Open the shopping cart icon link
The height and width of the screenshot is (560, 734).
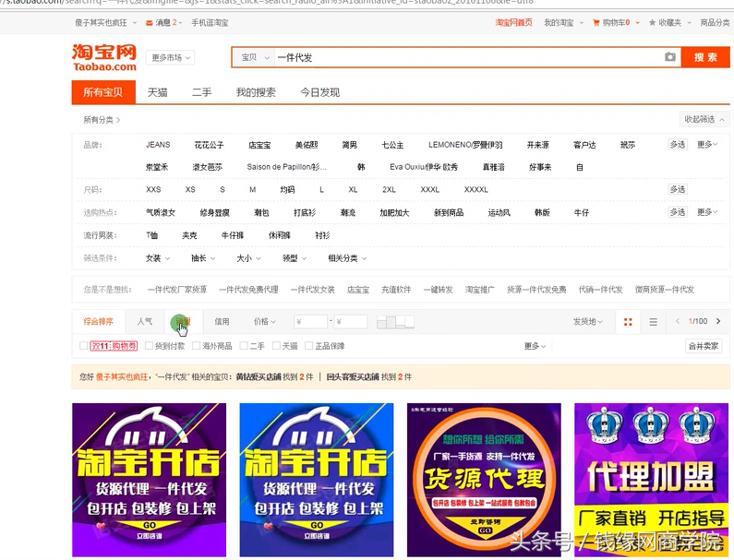(x=596, y=22)
